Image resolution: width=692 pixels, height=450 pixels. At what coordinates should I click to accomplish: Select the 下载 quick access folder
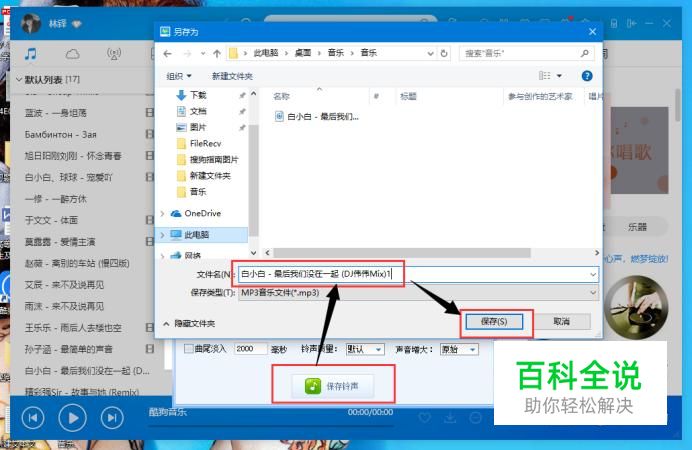coord(198,95)
